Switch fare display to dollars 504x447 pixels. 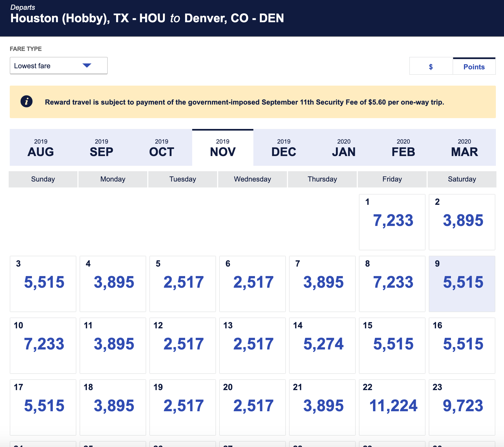tap(431, 67)
